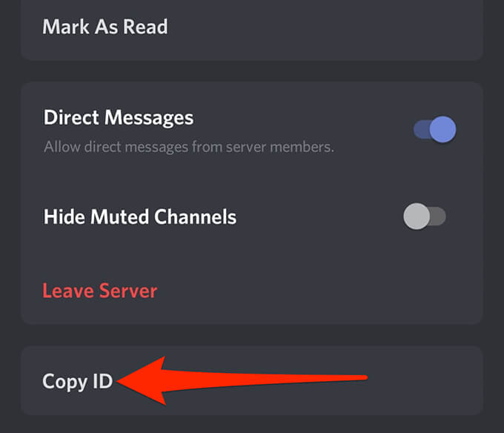Viewport: 504px width, 433px height.
Task: Click the word Server in Leave Server
Action: click(128, 291)
